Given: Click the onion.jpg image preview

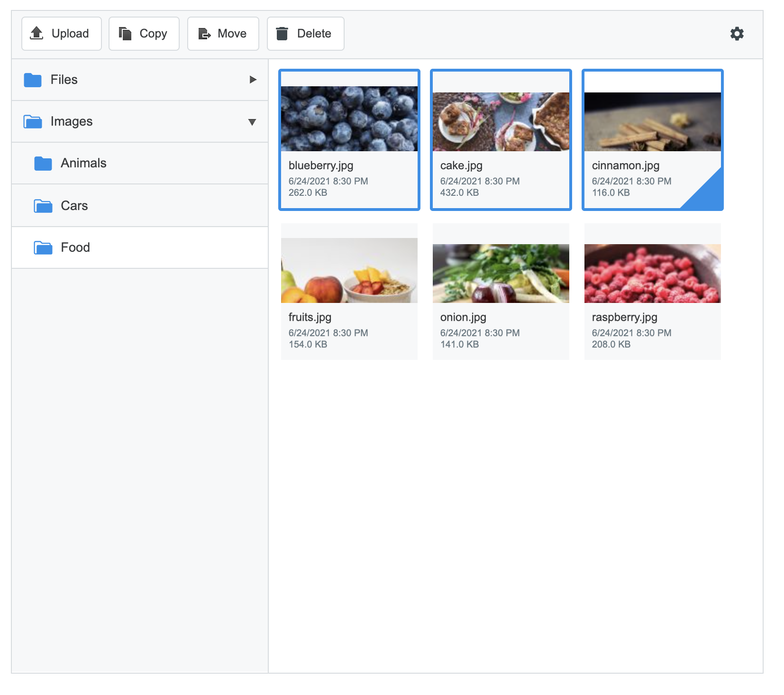Looking at the screenshot, I should 501,273.
